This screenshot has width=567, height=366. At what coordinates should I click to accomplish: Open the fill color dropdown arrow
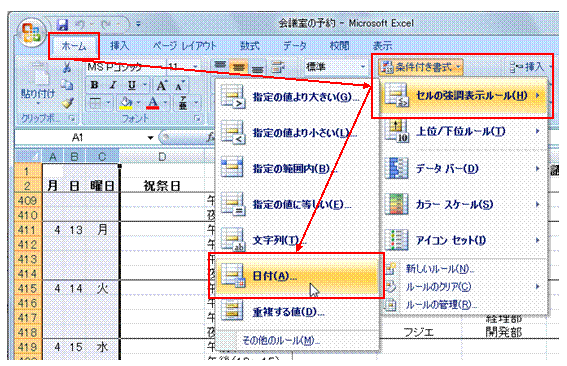tap(138, 103)
